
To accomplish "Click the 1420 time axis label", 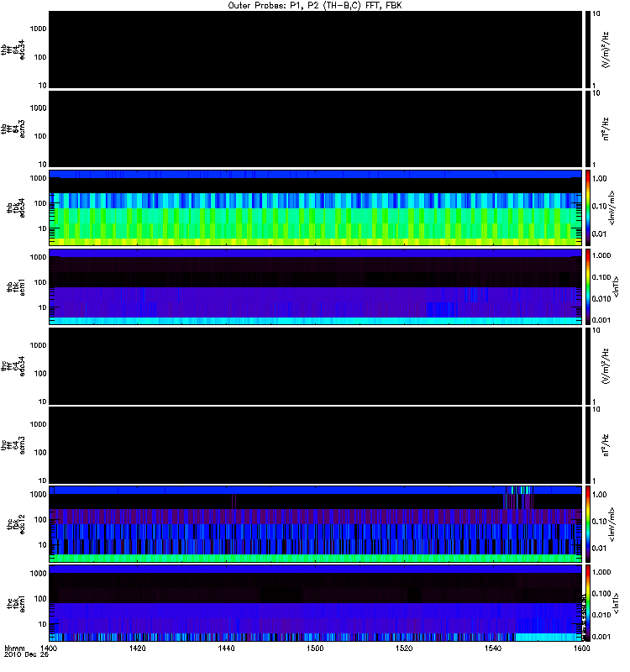I will click(137, 648).
